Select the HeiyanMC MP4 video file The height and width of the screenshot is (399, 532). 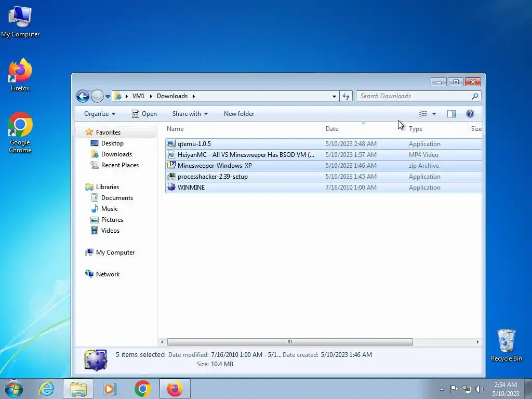click(x=324, y=155)
